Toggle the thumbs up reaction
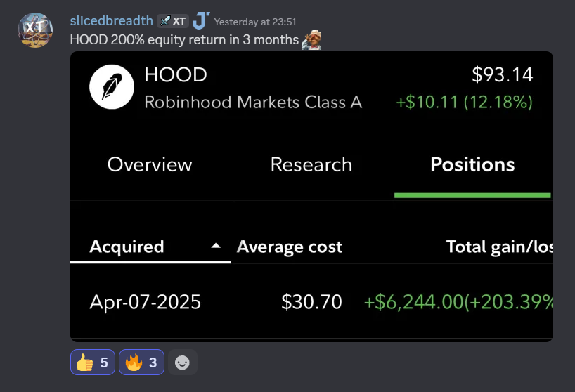575x392 pixels. (x=92, y=362)
